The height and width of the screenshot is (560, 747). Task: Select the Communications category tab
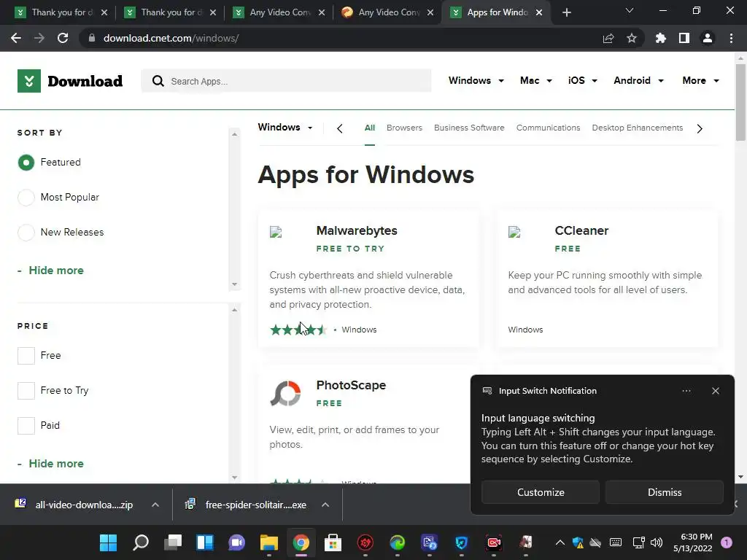(549, 128)
